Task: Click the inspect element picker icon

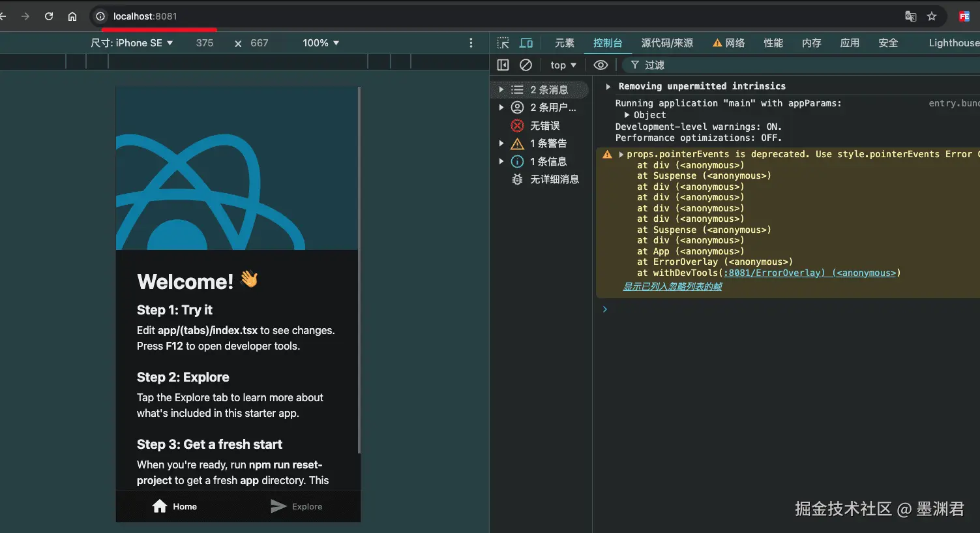Action: click(x=503, y=43)
